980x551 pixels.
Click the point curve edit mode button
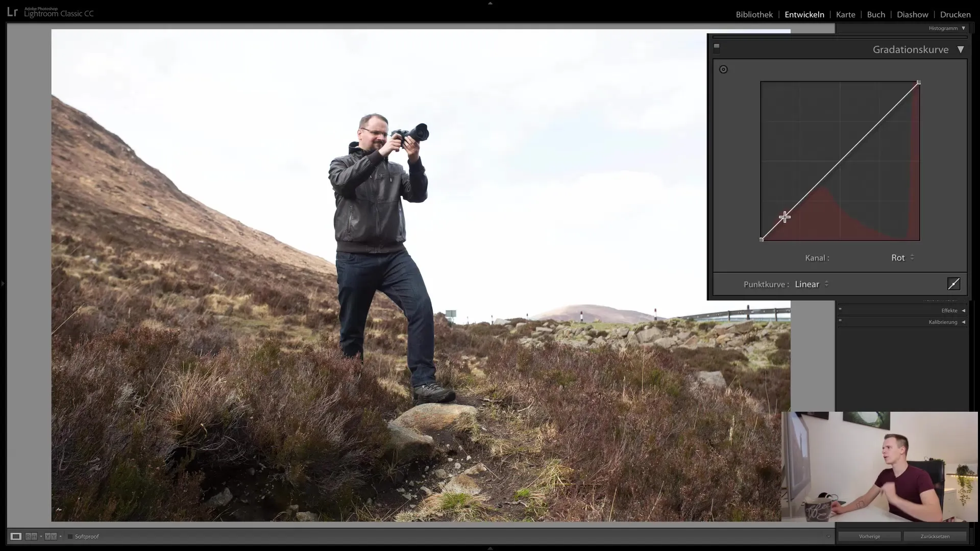point(953,284)
